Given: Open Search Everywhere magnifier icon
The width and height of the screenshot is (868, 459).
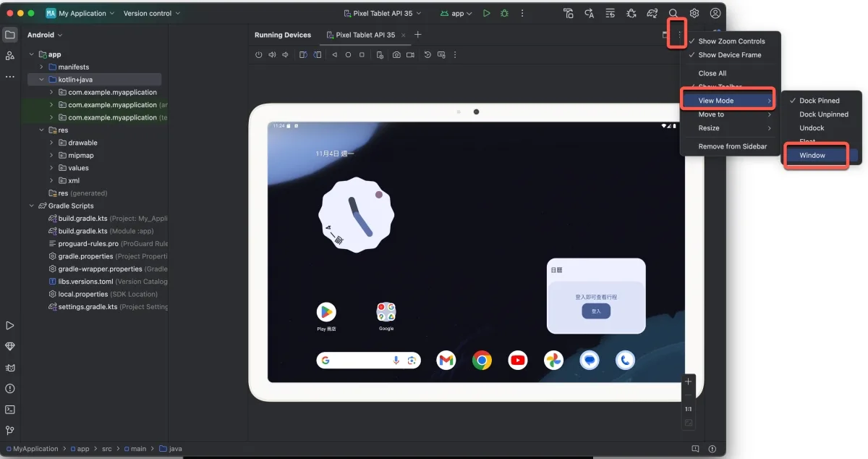Looking at the screenshot, I should 673,13.
